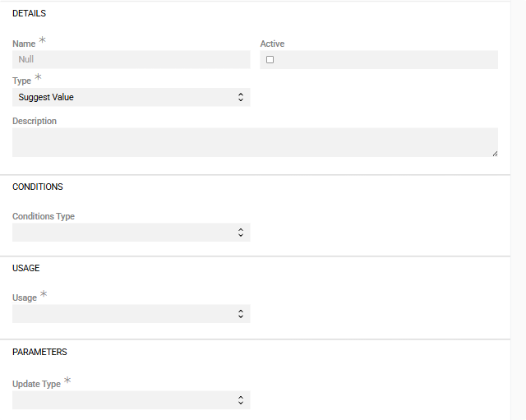Click the Update Type label

click(36, 384)
